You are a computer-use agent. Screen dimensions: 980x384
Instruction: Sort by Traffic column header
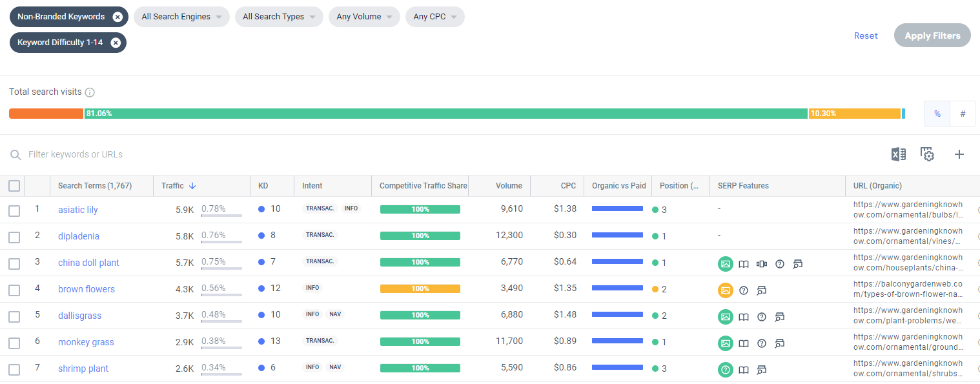172,186
